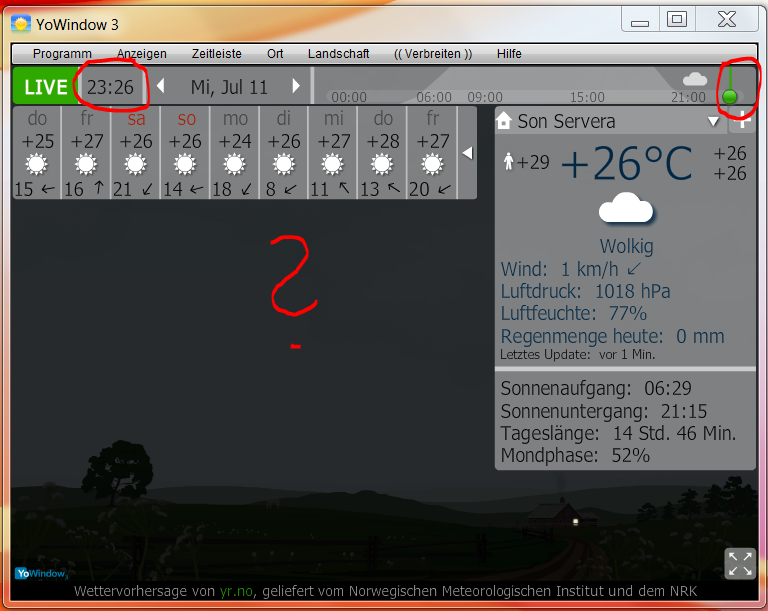768x611 pixels.
Task: Collapse forecast panel with the side arrow
Action: click(x=468, y=153)
